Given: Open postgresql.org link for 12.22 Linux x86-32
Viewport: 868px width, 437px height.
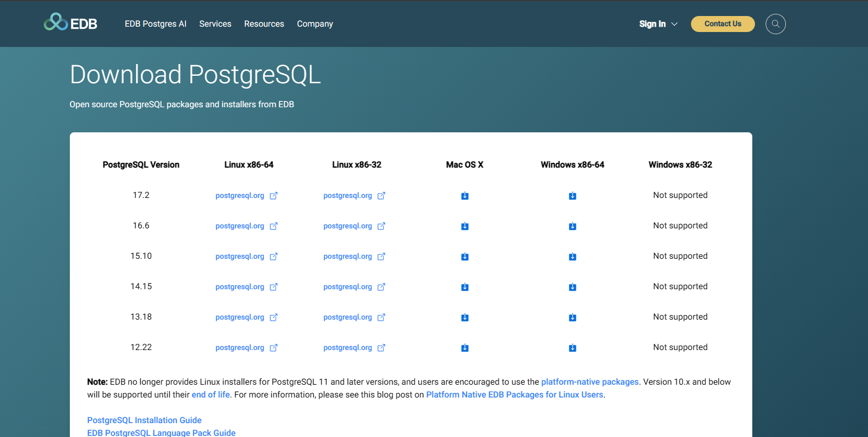Looking at the screenshot, I should pos(354,348).
